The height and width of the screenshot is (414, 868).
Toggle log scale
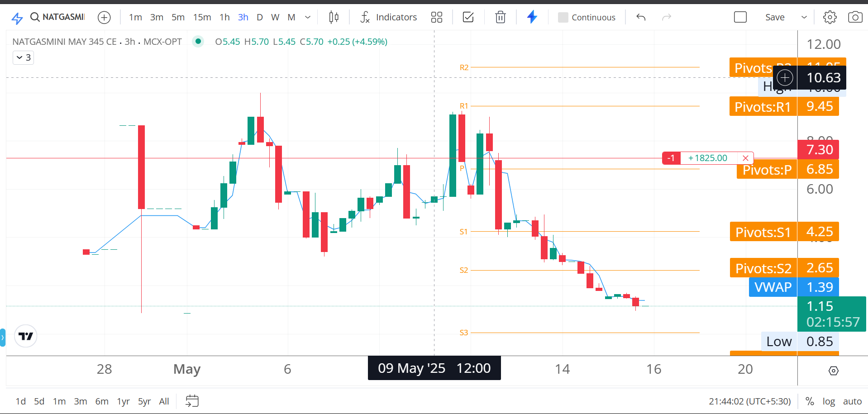[829, 401]
